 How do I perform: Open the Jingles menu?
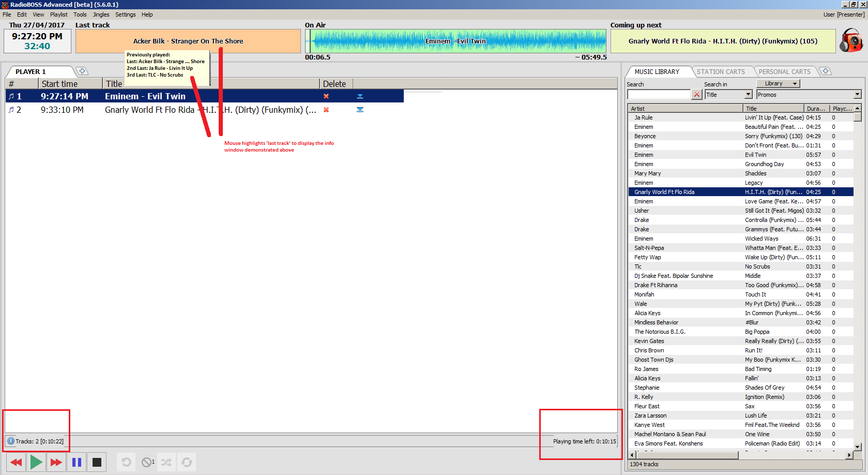pyautogui.click(x=101, y=14)
